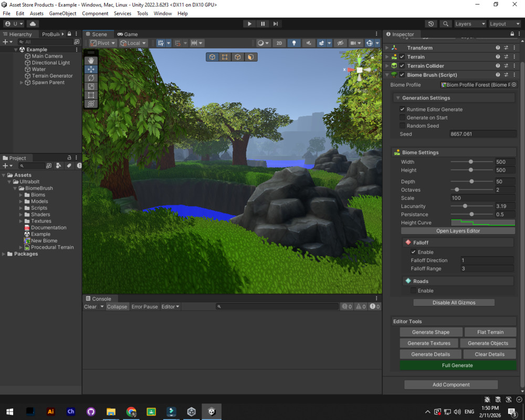Open Chrome from taskbar
This screenshot has height=420, width=525.
[x=131, y=412]
